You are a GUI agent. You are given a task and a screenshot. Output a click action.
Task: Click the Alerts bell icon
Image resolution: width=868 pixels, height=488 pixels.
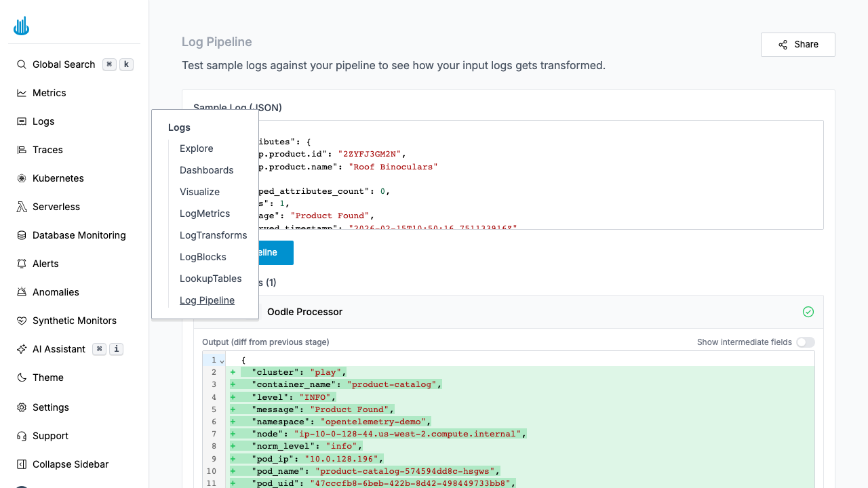pos(22,264)
